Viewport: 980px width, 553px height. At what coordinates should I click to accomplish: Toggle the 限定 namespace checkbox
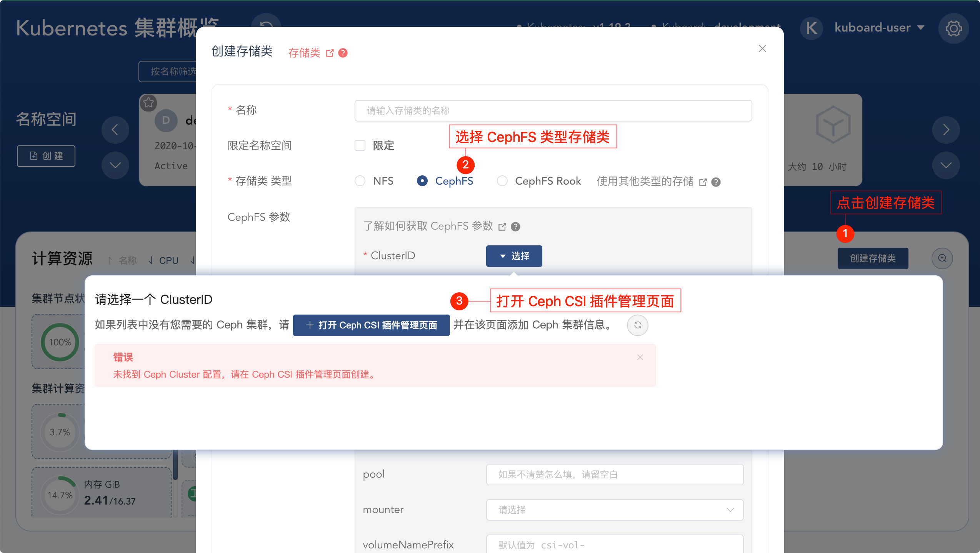360,145
